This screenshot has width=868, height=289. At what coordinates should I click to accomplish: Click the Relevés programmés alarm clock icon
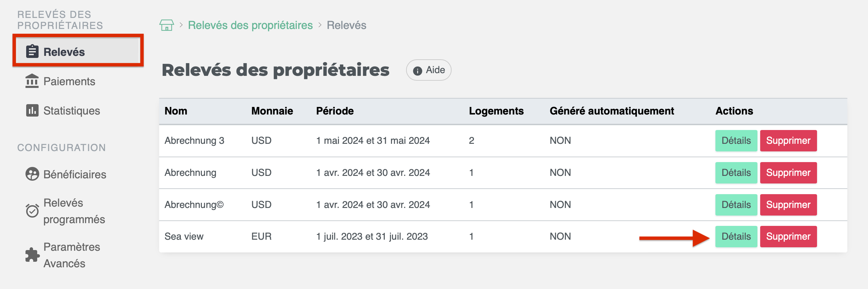[x=32, y=210]
